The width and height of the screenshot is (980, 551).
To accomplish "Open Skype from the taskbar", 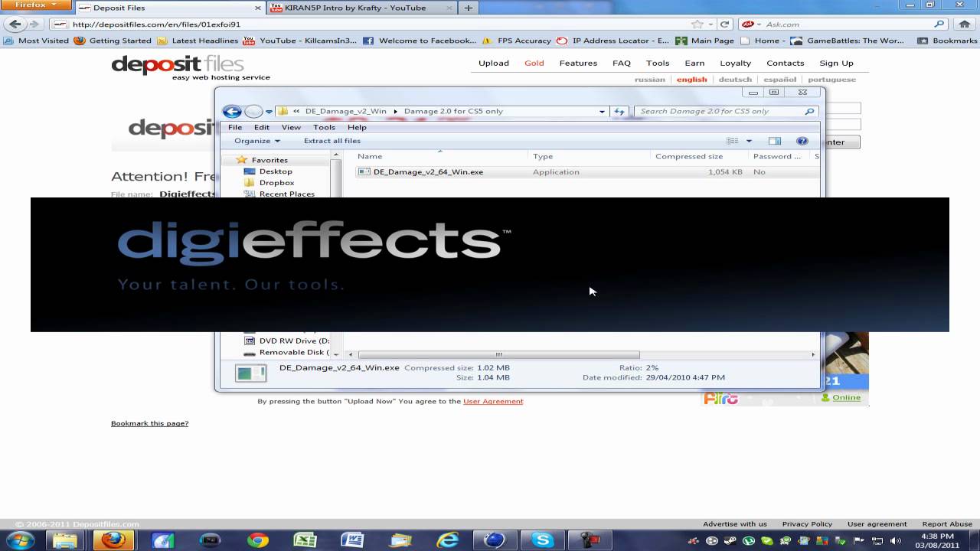I will click(543, 540).
